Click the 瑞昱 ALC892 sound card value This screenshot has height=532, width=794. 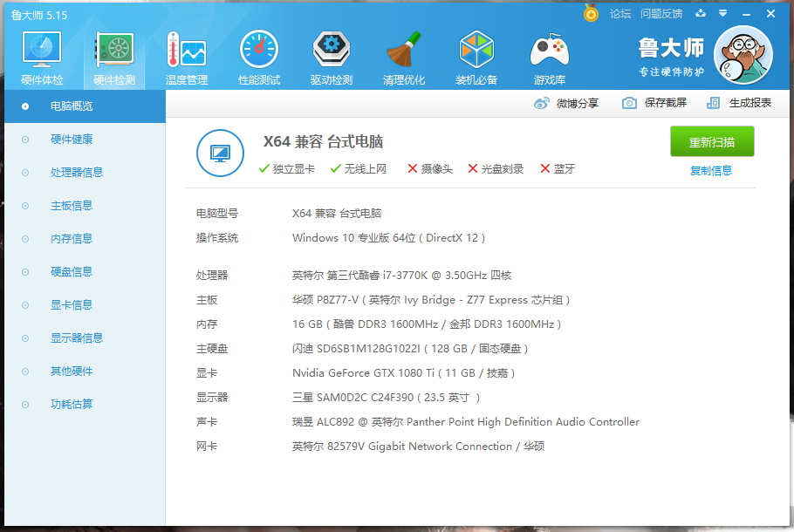(x=466, y=422)
